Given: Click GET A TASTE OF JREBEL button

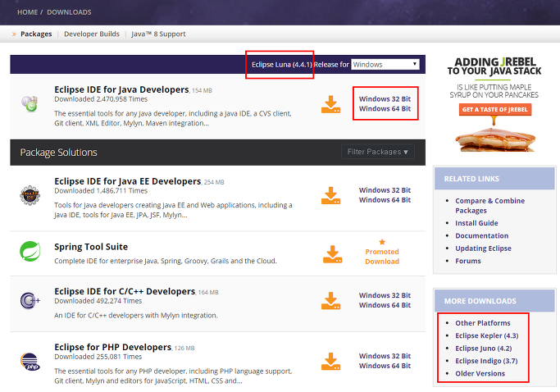Looking at the screenshot, I should [x=494, y=109].
